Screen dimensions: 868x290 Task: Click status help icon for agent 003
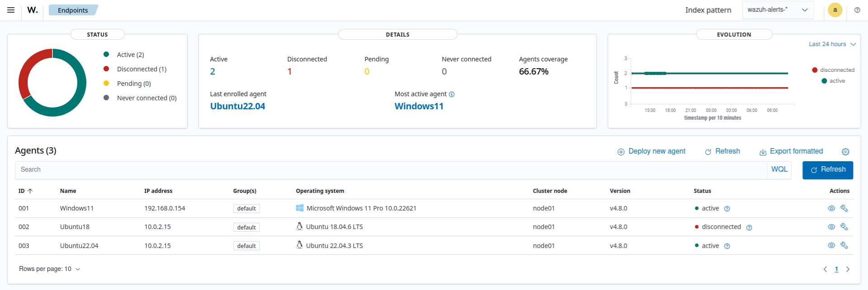[x=727, y=246]
